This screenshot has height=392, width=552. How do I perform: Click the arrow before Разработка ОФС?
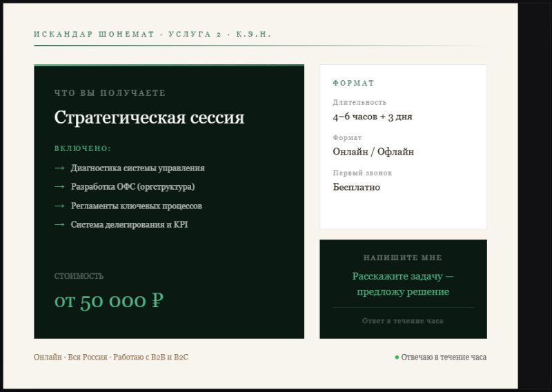[x=59, y=187]
